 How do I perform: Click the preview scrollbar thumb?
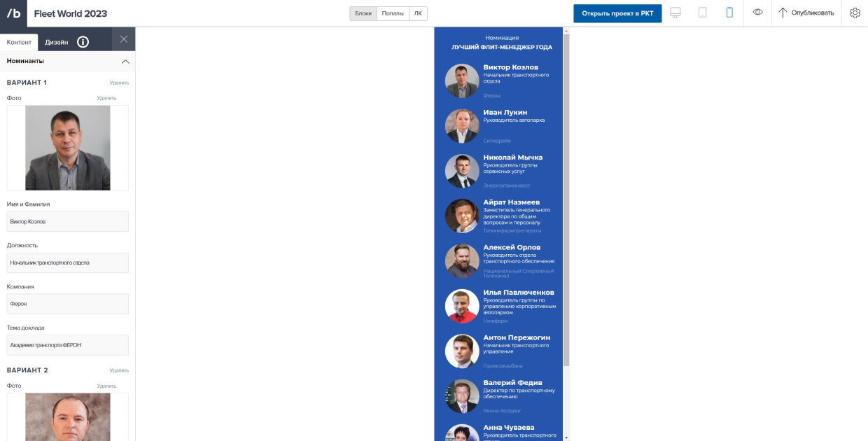566,199
